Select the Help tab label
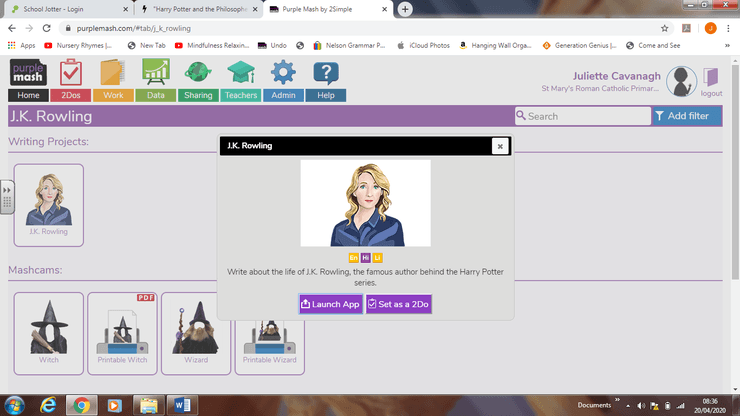The width and height of the screenshot is (740, 416). (326, 95)
